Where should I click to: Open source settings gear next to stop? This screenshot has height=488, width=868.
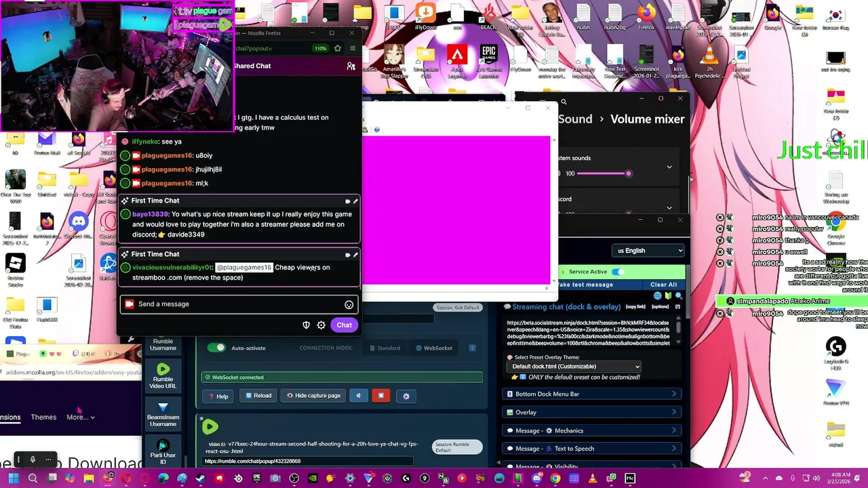(406, 396)
